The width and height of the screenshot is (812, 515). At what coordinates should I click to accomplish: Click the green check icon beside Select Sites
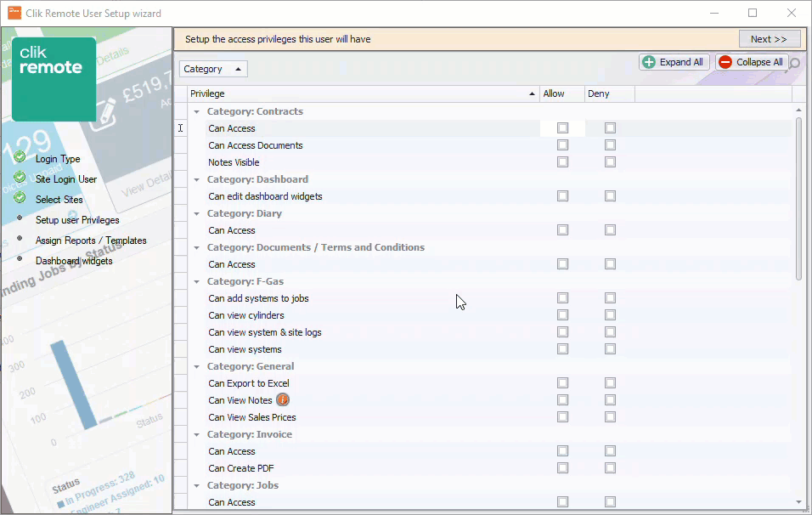[x=20, y=197]
